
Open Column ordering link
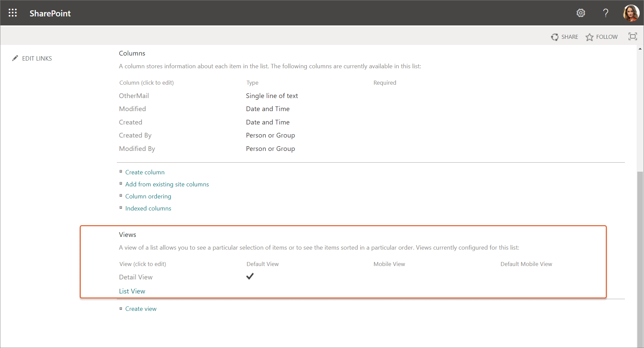pyautogui.click(x=148, y=196)
